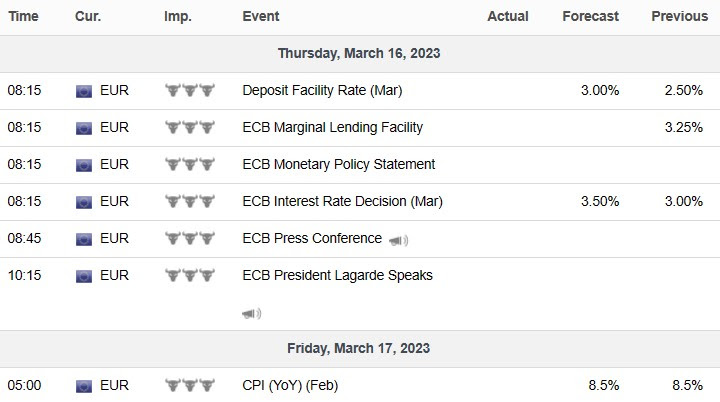Click bull importance icons for ECB Interest Rate Decision
This screenshot has width=720, height=402.
(x=190, y=201)
